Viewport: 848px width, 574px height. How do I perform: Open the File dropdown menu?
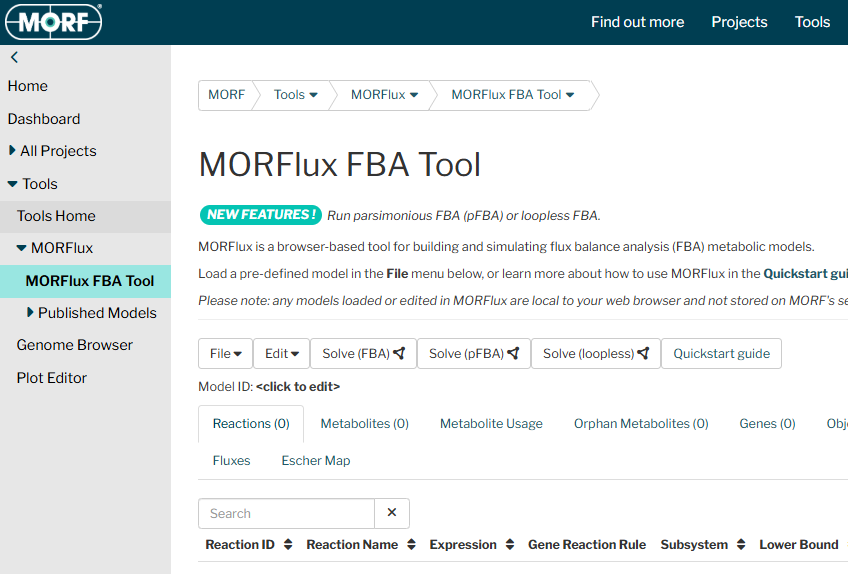tap(225, 353)
